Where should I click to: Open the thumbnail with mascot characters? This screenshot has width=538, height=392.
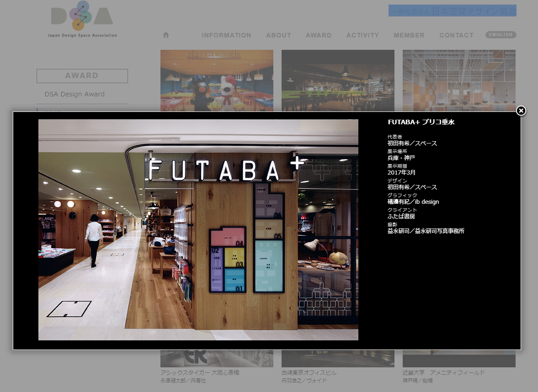[217, 80]
